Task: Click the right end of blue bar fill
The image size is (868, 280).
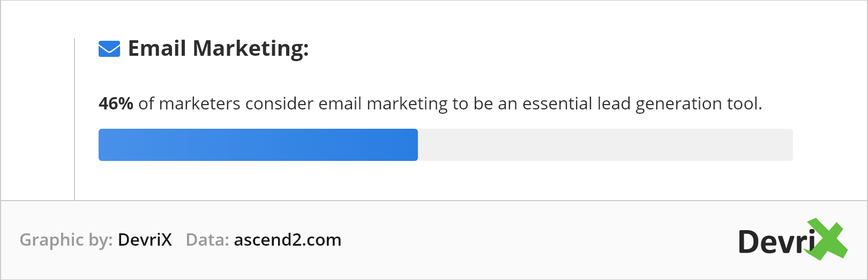Action: click(415, 145)
